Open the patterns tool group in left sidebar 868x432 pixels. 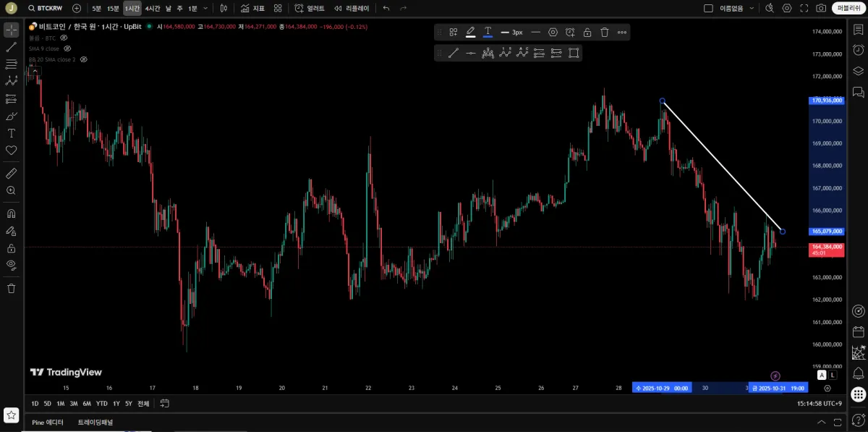(11, 81)
